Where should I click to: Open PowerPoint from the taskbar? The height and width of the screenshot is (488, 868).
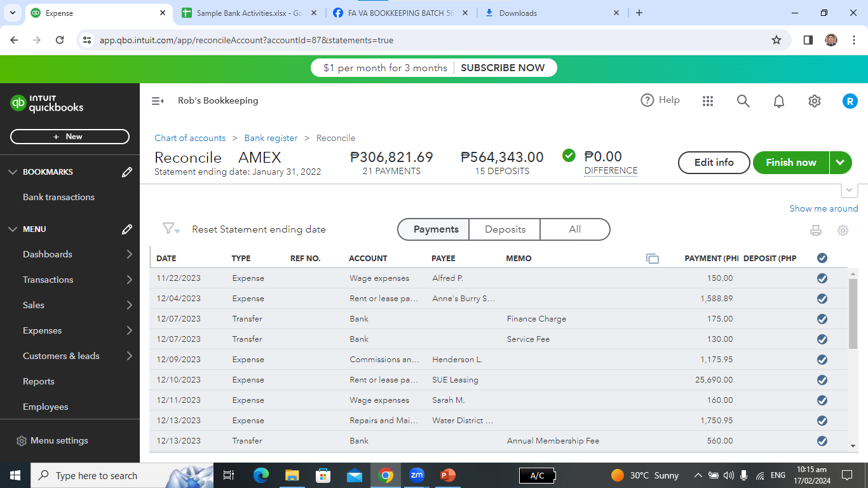click(x=448, y=475)
